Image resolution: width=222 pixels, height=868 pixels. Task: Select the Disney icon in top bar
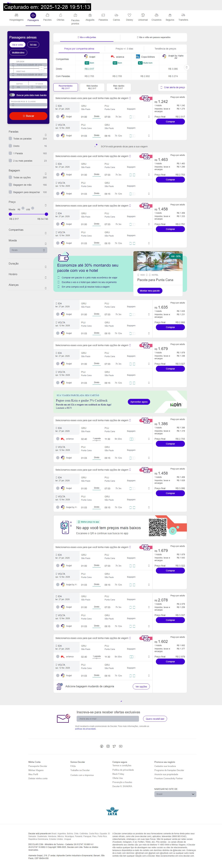coord(129,15)
